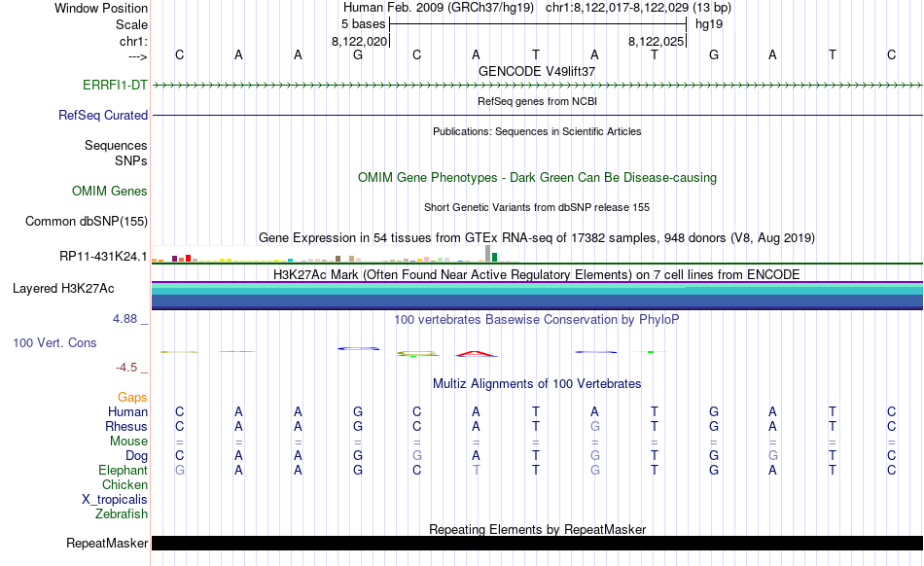Viewport: 924px width, 566px height.
Task: Open the GENCODE V49lift37 track title
Action: [x=537, y=71]
